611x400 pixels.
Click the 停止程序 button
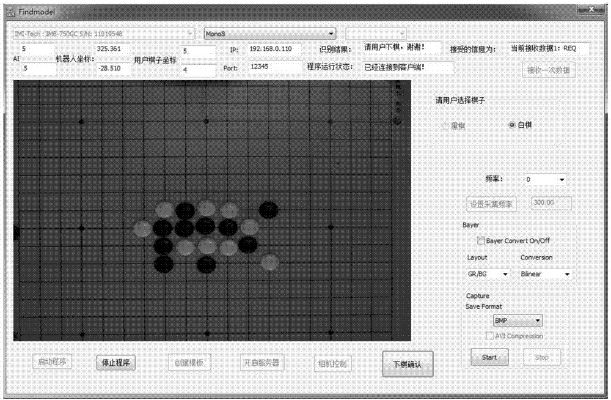[x=116, y=363]
